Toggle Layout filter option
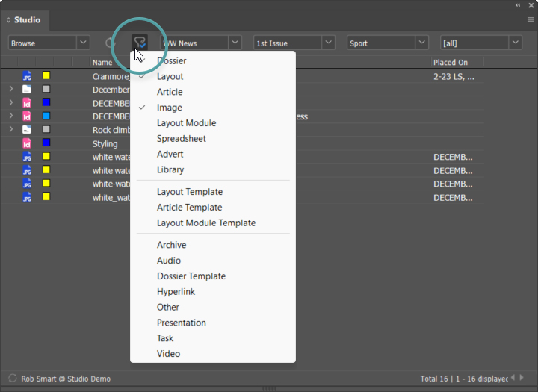The width and height of the screenshot is (538, 392). [213, 76]
